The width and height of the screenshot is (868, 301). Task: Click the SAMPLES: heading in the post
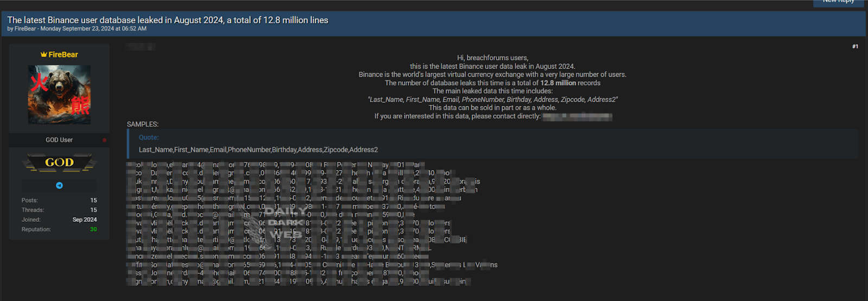click(x=143, y=124)
